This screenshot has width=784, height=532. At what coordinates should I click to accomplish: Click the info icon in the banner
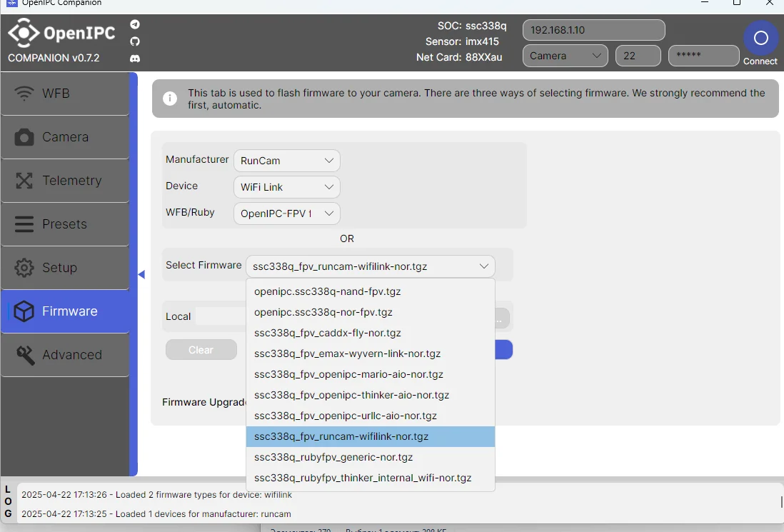point(170,99)
